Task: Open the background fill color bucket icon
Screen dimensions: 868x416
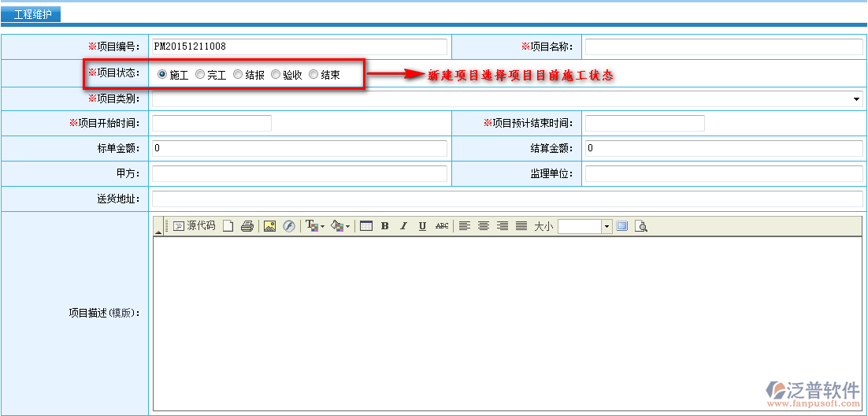Action: [x=340, y=226]
